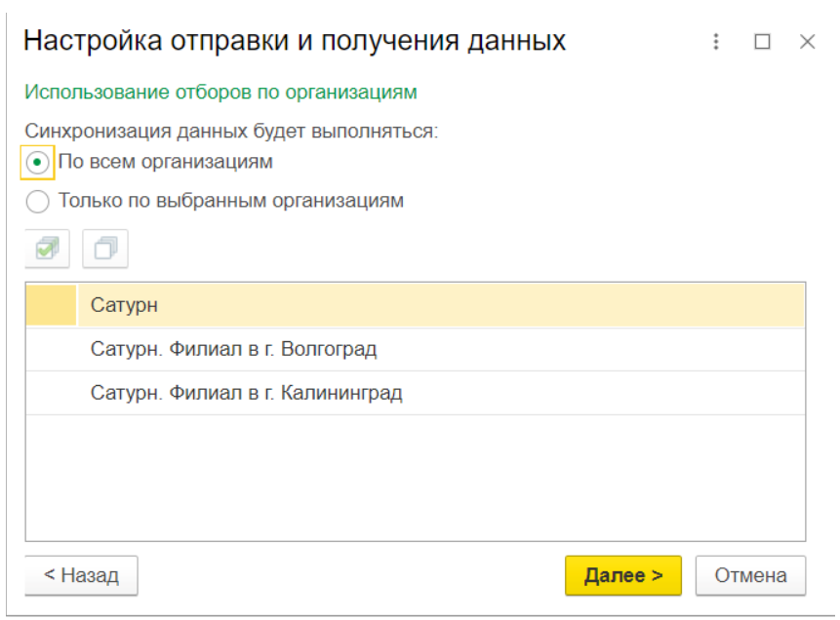Proceed with the 'Далее >' button

tap(622, 575)
